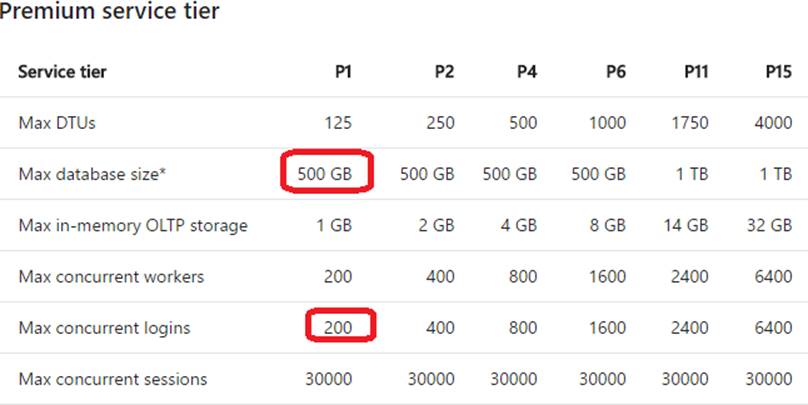
Task: Select the Max concurrent workers row label
Action: pyautogui.click(x=111, y=277)
